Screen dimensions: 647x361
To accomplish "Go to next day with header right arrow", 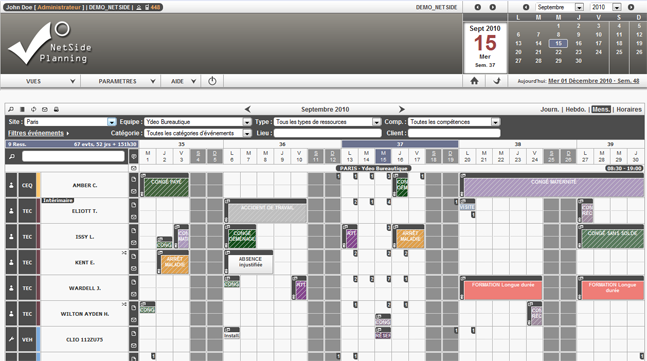I will pyautogui.click(x=493, y=7).
